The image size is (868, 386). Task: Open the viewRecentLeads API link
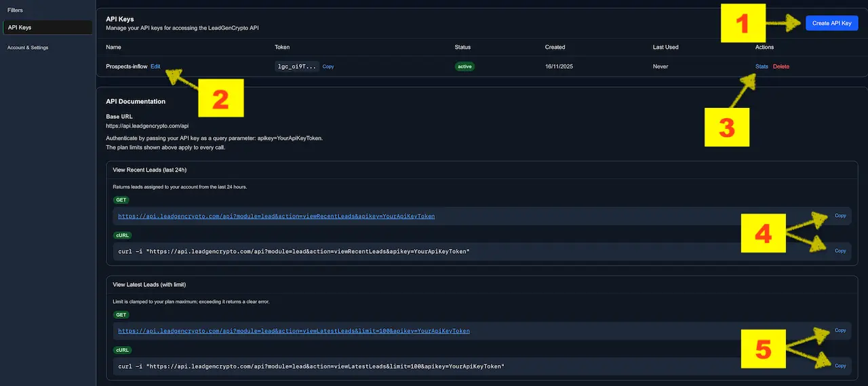click(276, 216)
